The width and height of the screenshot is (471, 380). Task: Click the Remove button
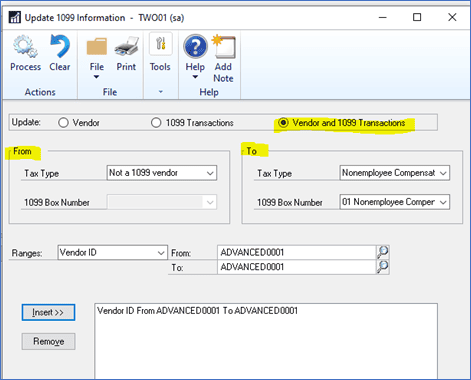(x=48, y=341)
